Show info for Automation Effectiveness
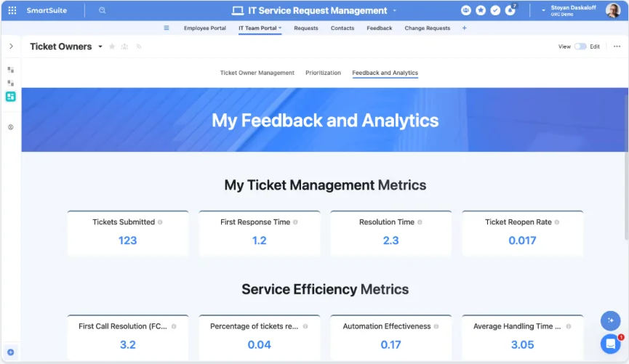Viewport: 629px width, 364px height. coord(436,326)
